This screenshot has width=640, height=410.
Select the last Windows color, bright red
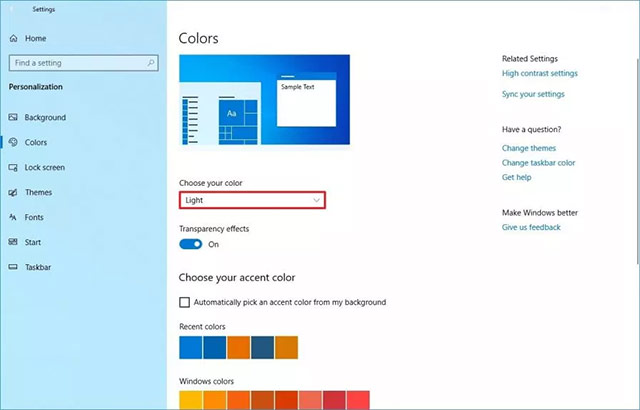[x=358, y=400]
